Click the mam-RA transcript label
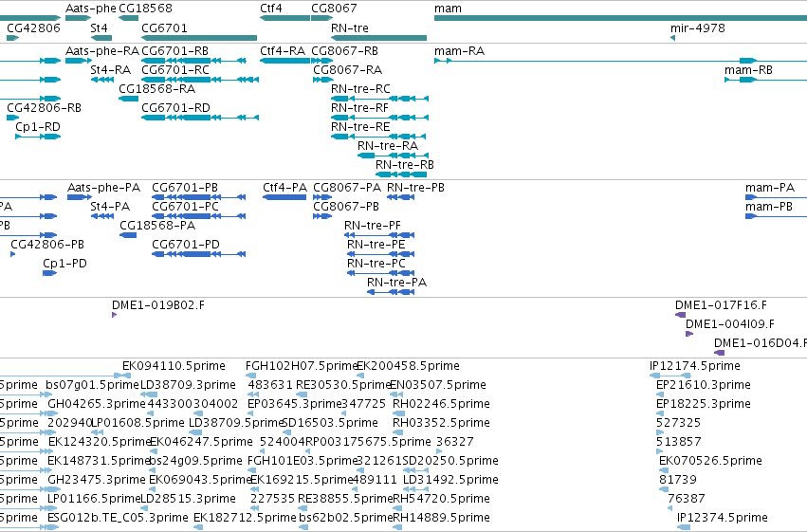This screenshot has height=532, width=807. pyautogui.click(x=459, y=51)
